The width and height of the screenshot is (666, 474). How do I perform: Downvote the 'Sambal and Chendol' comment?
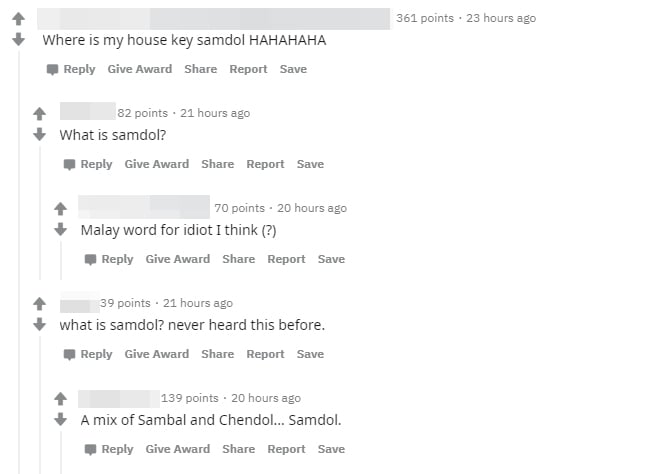(x=60, y=419)
